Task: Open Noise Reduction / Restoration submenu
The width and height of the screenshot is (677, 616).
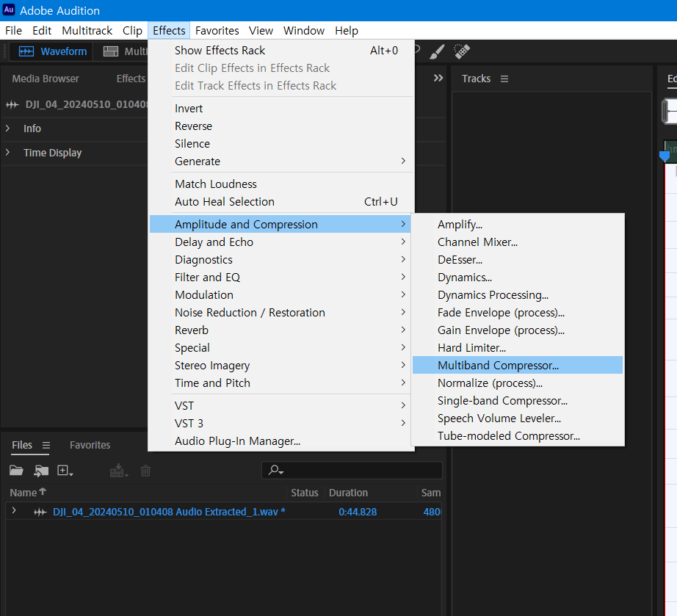Action: [x=281, y=313]
